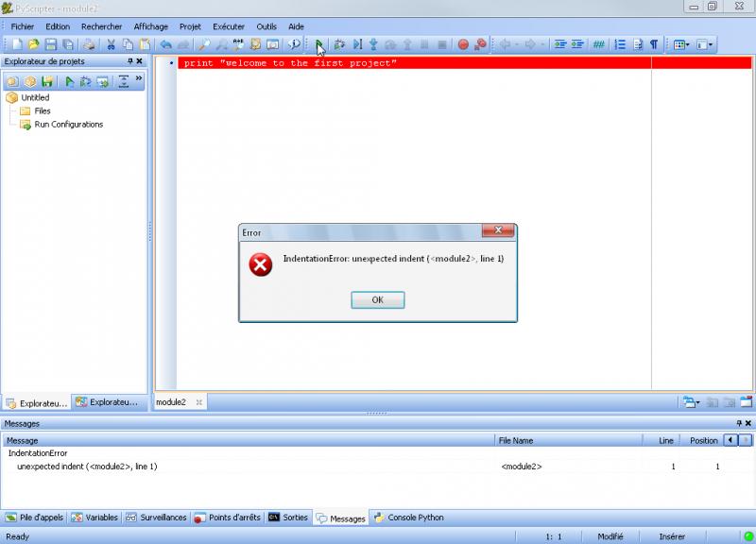Paste from clipboard toolbar icon

tap(145, 44)
